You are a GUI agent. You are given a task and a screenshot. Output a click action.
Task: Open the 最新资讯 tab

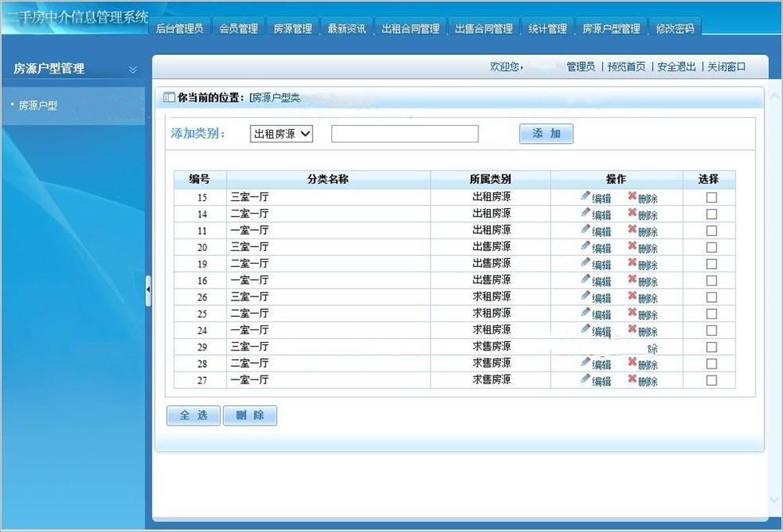click(347, 28)
